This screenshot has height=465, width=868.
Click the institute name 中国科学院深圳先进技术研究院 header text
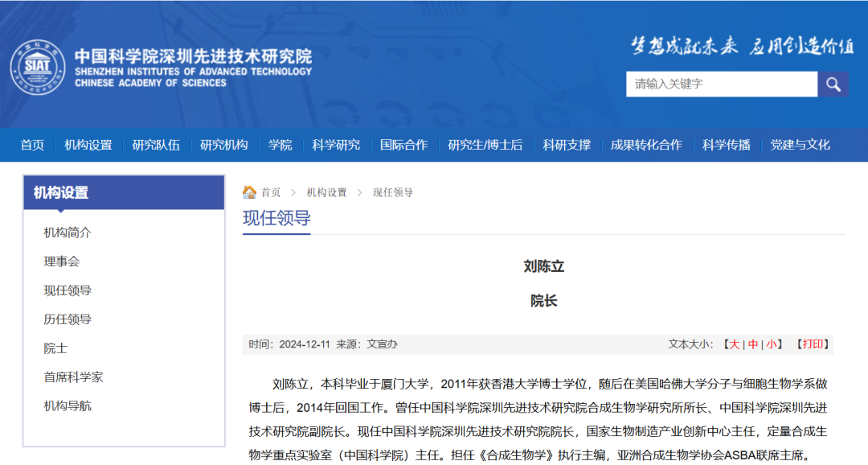tap(193, 56)
